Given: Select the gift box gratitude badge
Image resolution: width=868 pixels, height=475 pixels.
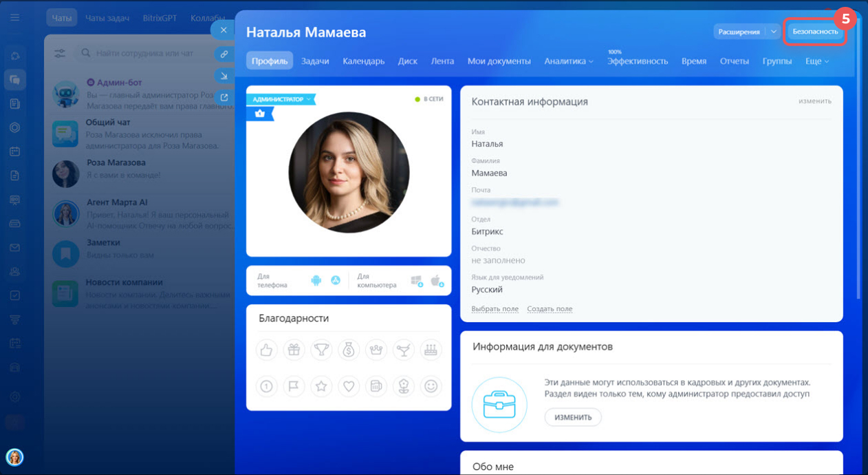Looking at the screenshot, I should (294, 350).
